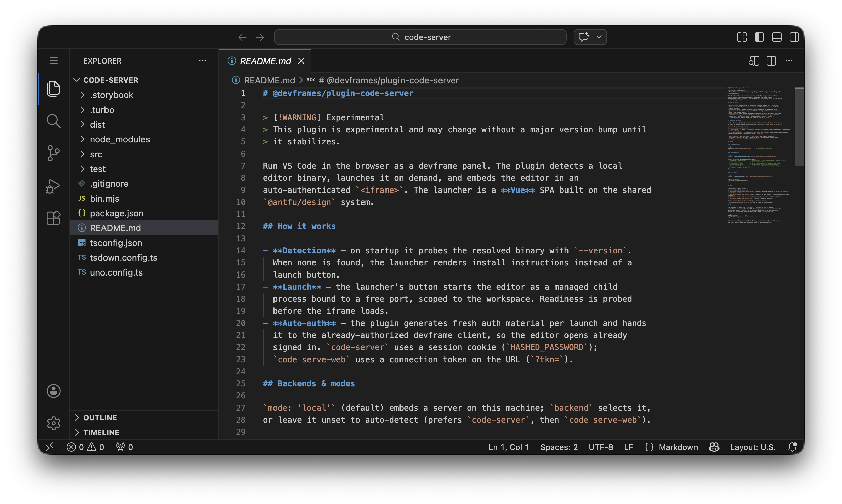Image resolution: width=842 pixels, height=504 pixels.
Task: Select README.md in the file tree
Action: [x=144, y=228]
